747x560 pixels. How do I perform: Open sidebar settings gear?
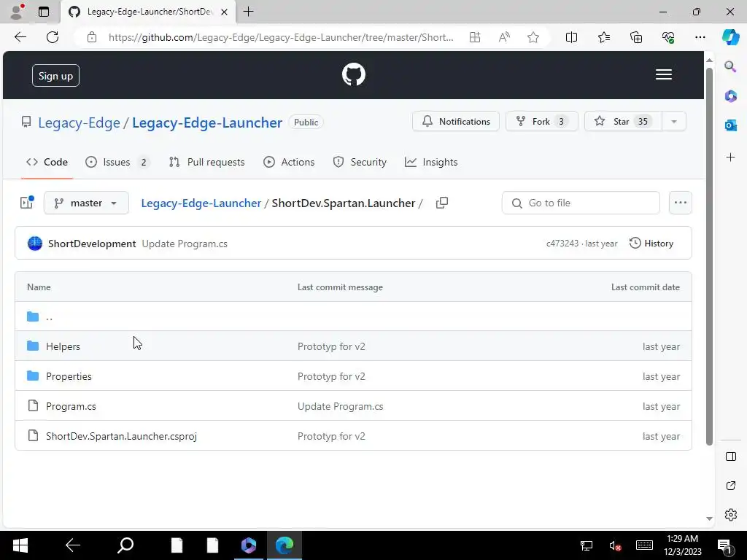730,515
